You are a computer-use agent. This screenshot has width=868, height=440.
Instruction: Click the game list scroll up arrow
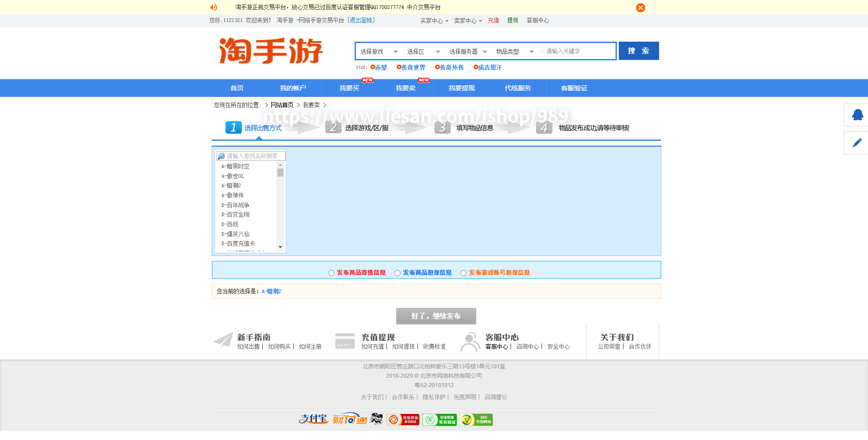280,165
